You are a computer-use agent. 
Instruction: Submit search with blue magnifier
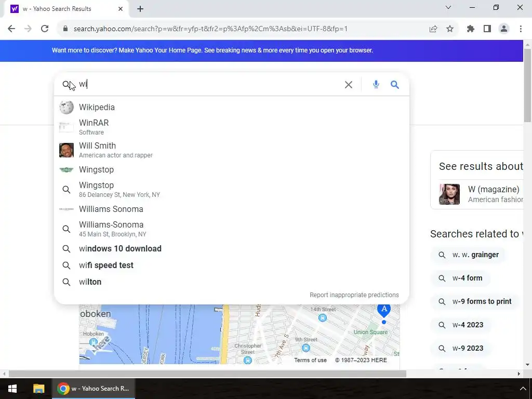395,85
